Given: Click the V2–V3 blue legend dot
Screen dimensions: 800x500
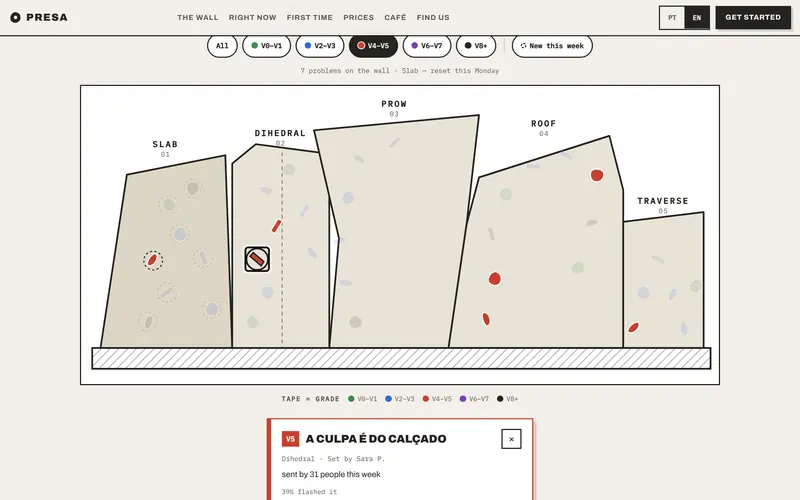Looking at the screenshot, I should tap(388, 399).
